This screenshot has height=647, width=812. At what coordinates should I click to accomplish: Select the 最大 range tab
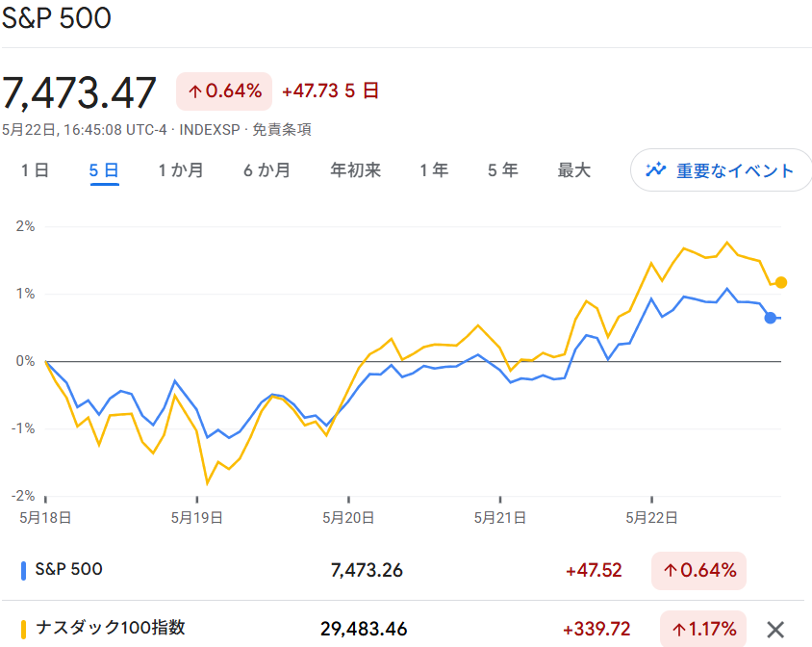tap(573, 170)
